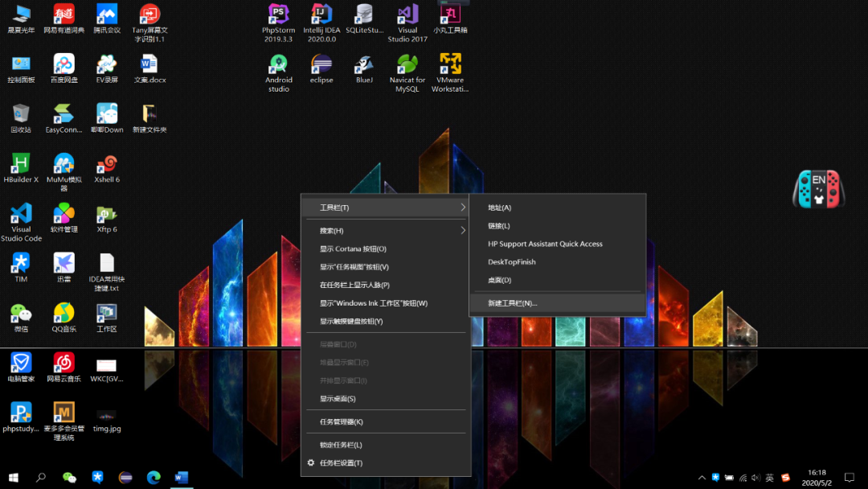
Task: Open 任务管理器(K) from context menu
Action: coord(342,421)
